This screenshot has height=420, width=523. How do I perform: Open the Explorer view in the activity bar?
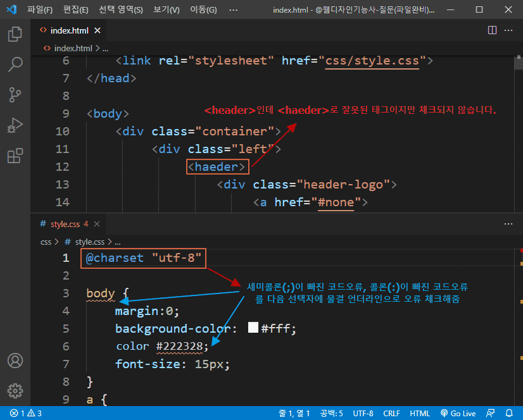pos(15,34)
